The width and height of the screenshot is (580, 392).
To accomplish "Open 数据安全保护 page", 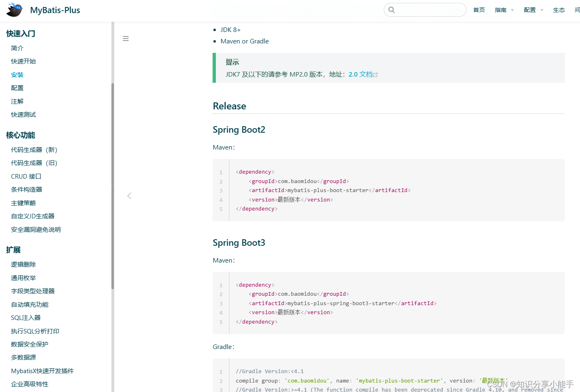I will point(29,344).
